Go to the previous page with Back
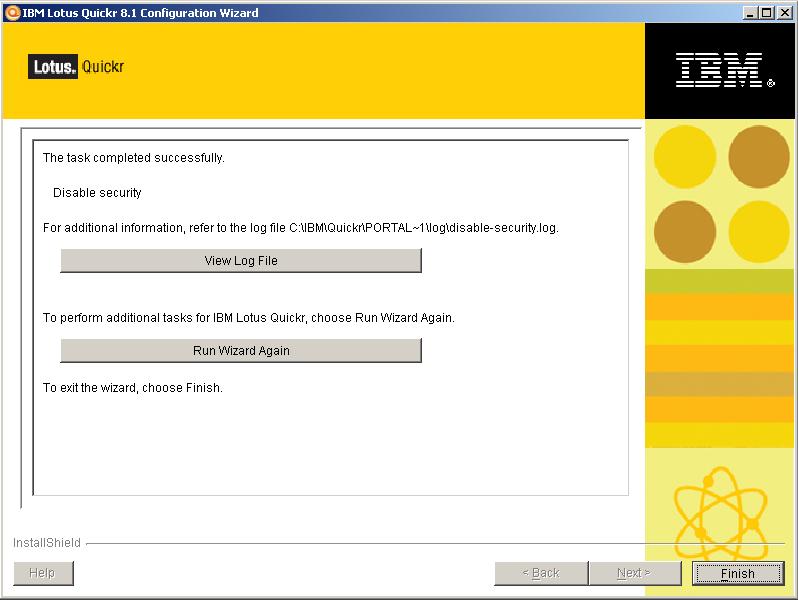 [541, 574]
